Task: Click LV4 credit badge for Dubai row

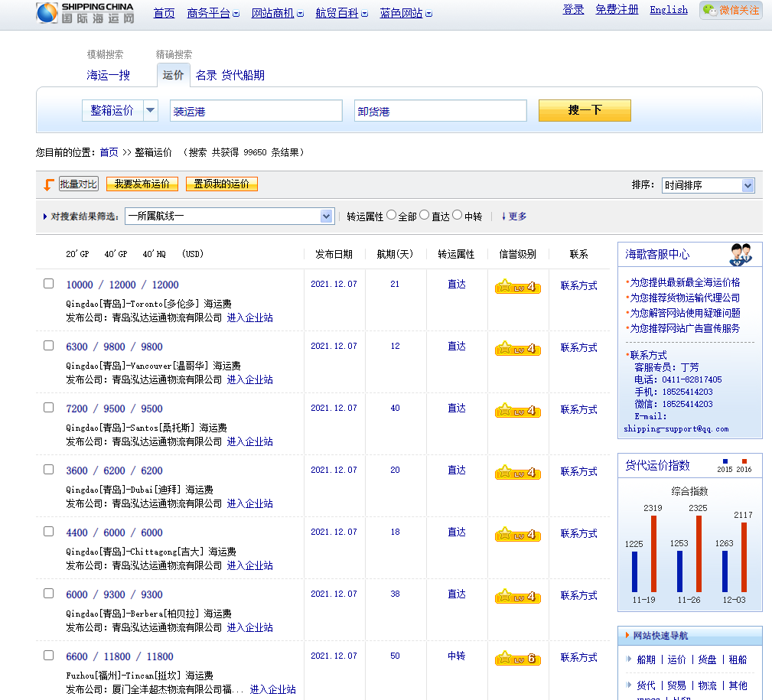Action: click(518, 473)
